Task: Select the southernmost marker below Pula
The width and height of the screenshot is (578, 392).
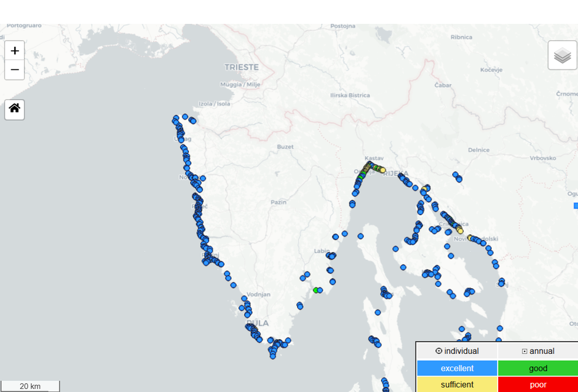Action: pyautogui.click(x=272, y=356)
